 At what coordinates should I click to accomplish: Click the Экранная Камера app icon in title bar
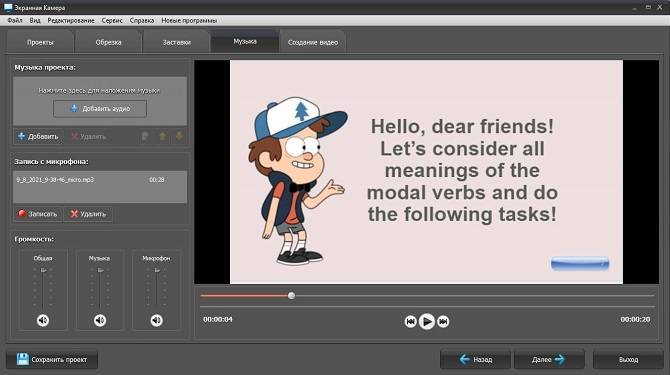8,8
